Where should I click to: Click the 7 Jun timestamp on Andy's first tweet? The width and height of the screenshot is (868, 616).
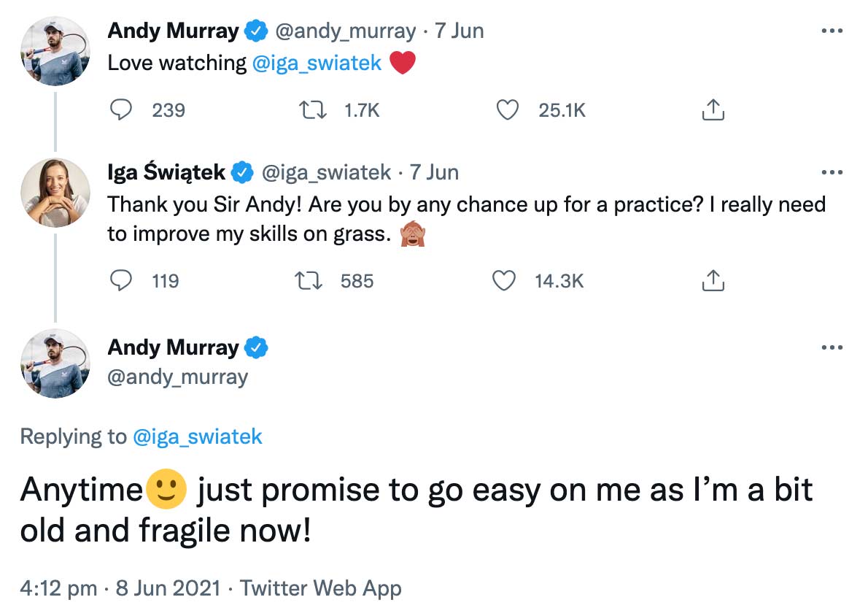[x=460, y=31]
